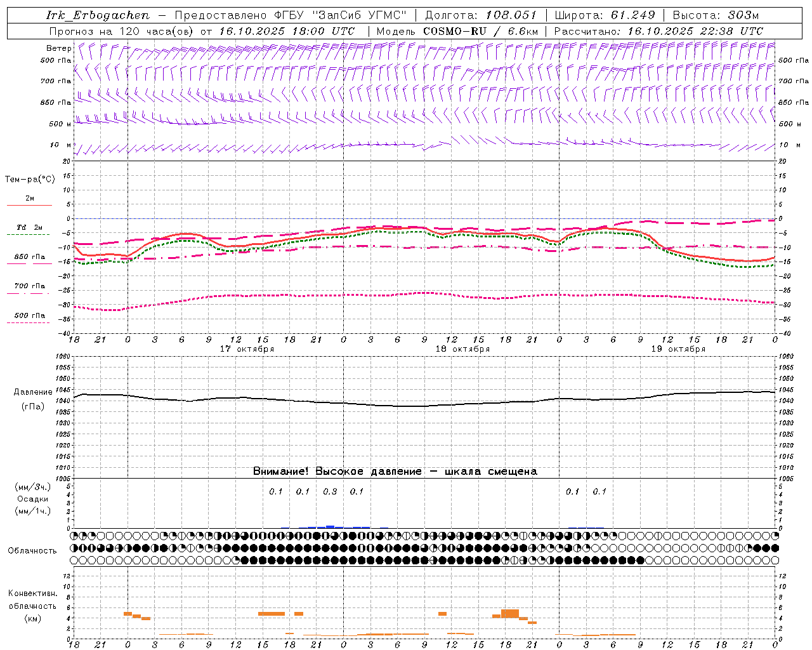
Task: Click the Td 2м dew point legend label
Action: click(29, 227)
